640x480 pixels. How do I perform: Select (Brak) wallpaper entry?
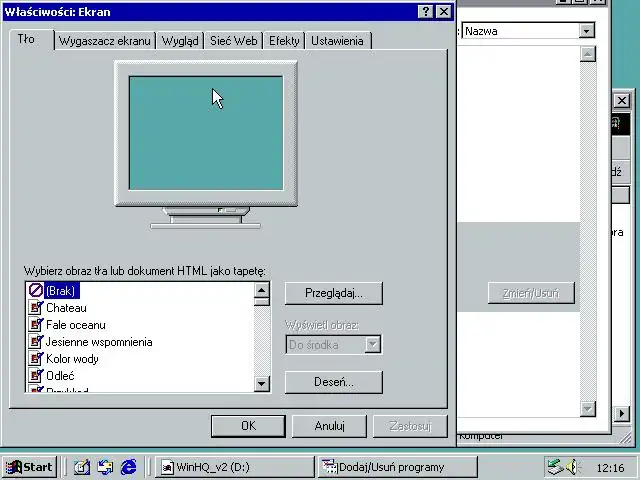pyautogui.click(x=61, y=291)
